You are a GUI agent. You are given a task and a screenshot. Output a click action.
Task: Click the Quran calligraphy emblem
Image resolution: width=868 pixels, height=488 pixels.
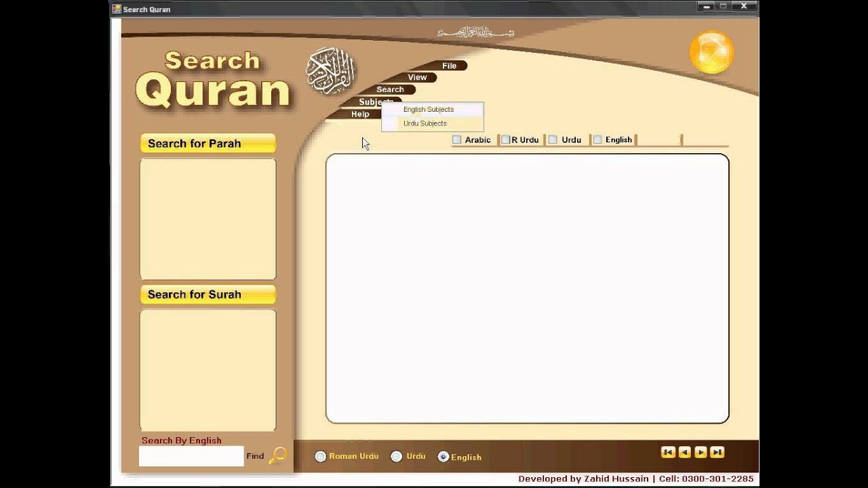pyautogui.click(x=331, y=71)
